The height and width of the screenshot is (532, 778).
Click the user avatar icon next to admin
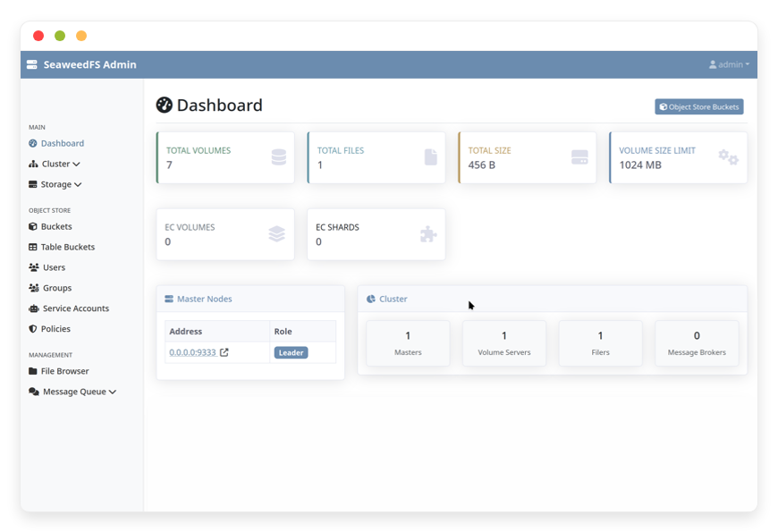point(713,64)
